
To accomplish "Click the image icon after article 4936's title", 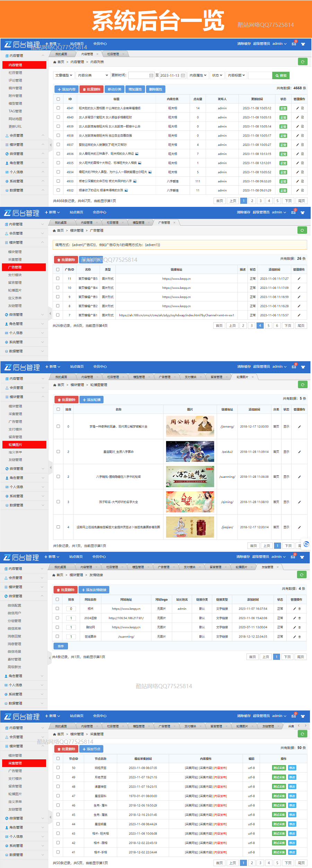I will click(137, 154).
